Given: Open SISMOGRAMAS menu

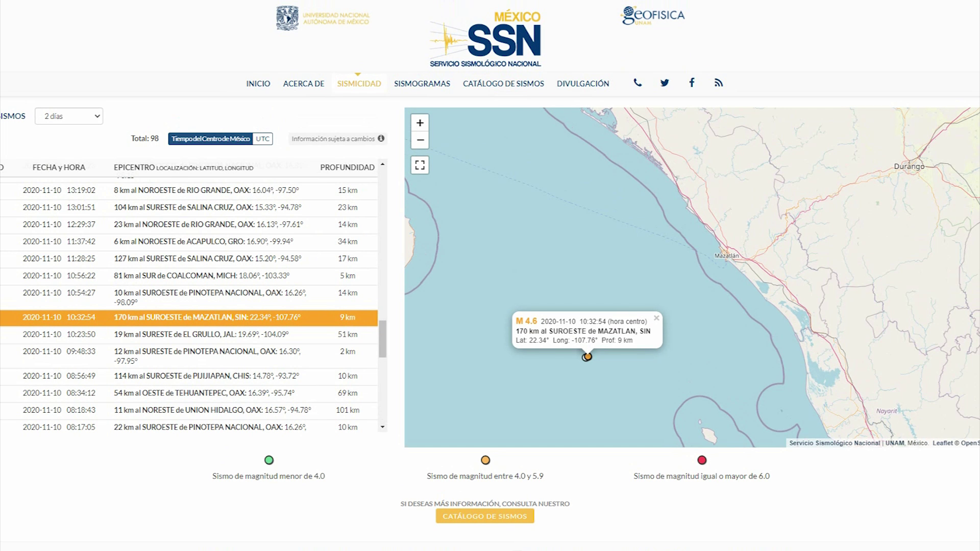Looking at the screenshot, I should (x=422, y=84).
